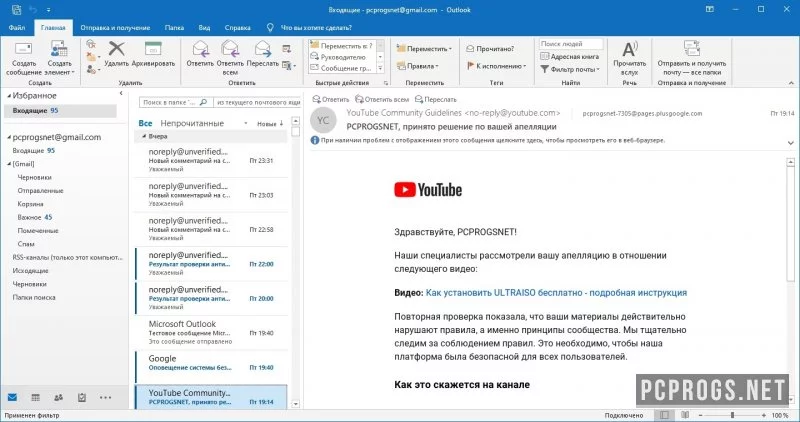The image size is (800, 422).
Task: Switch to People view icon
Action: coord(59,398)
